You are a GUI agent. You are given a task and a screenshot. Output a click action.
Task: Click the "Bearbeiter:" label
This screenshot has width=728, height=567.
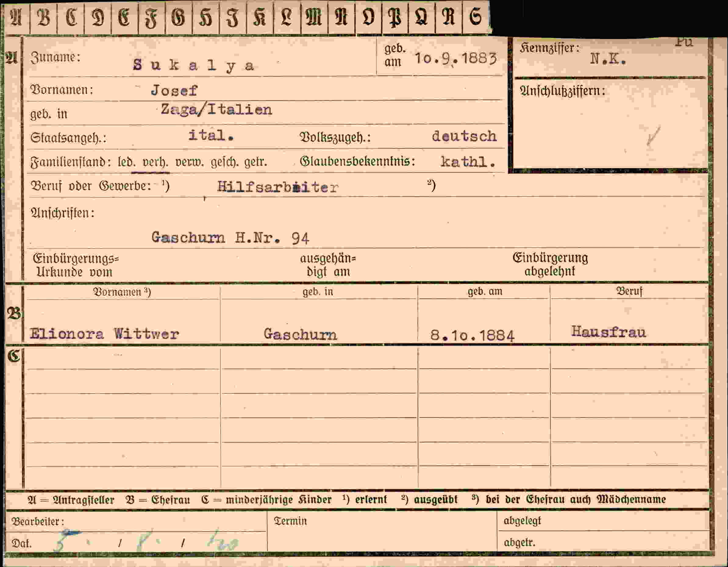point(38,521)
